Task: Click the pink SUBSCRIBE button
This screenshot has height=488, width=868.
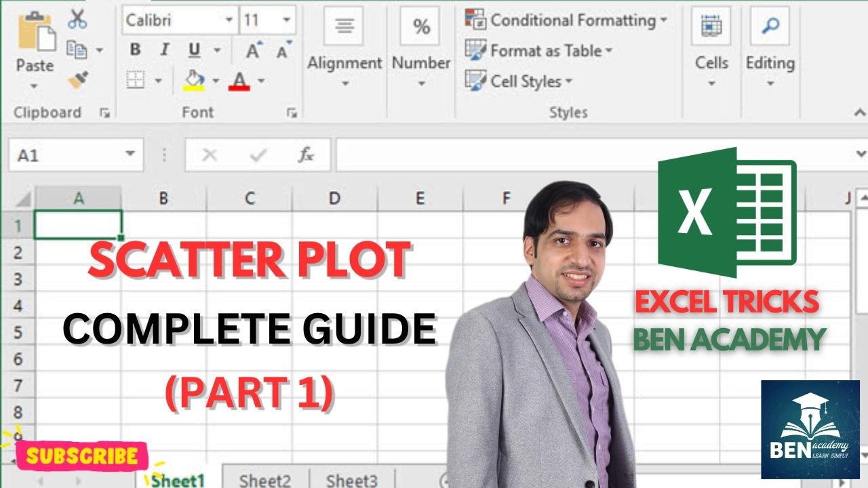Action: click(x=81, y=456)
